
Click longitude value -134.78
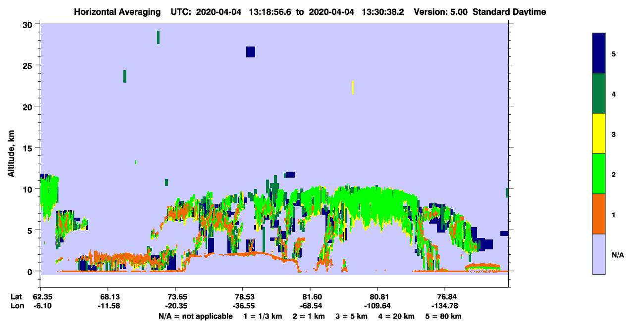445,306
